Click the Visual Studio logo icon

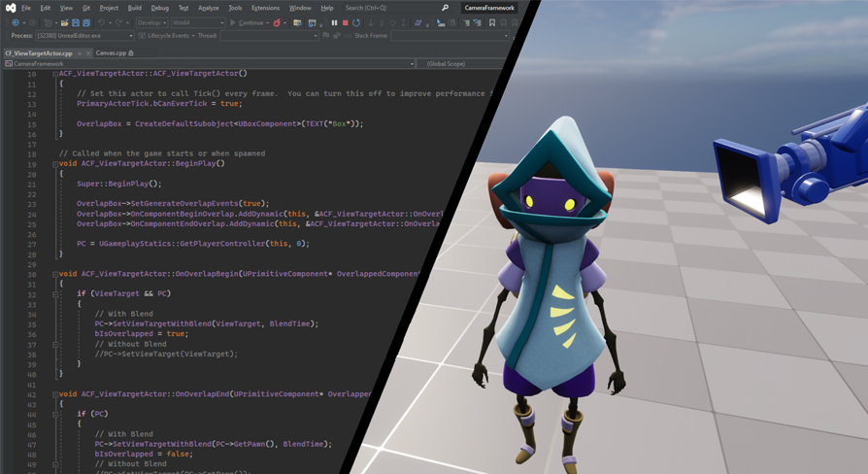pos(11,8)
